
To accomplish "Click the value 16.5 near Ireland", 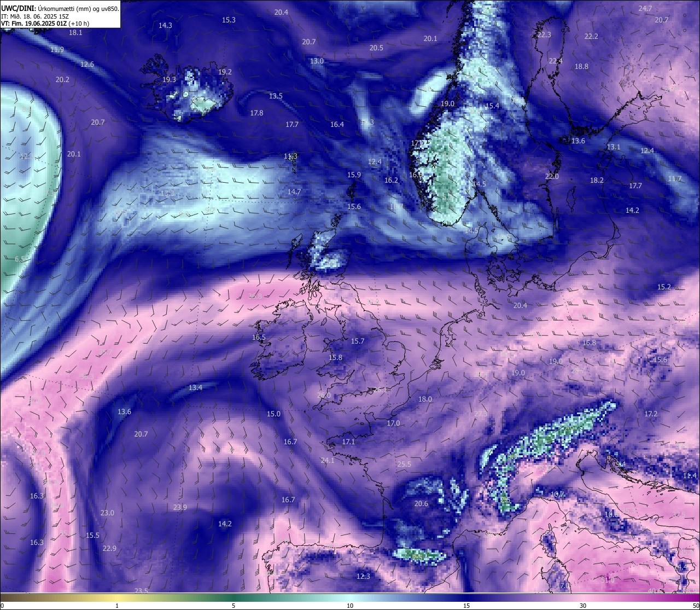I will coord(259,338).
